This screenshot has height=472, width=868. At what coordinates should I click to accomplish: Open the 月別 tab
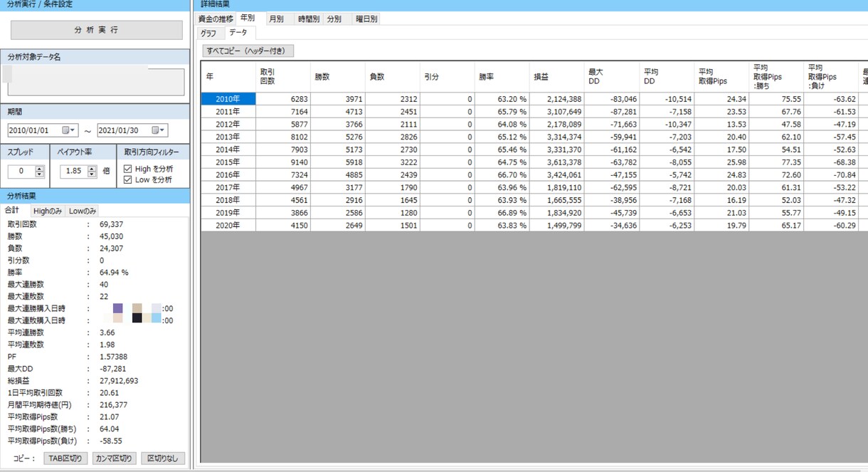276,19
